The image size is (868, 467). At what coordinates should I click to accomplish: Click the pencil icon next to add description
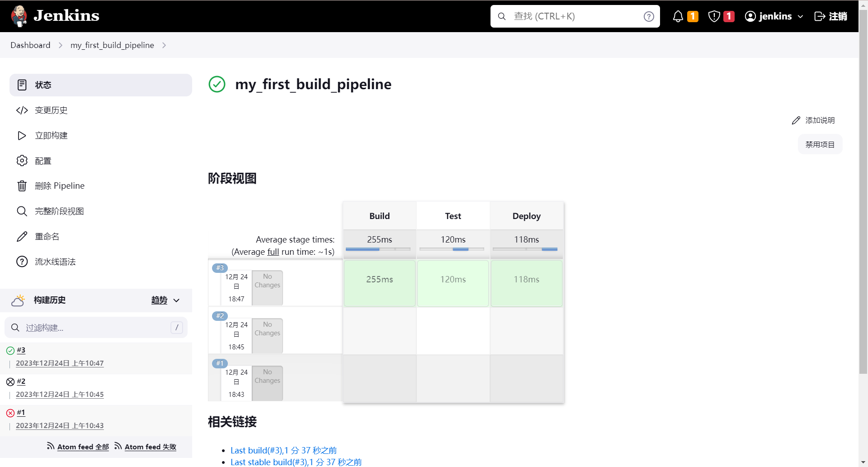tap(796, 120)
